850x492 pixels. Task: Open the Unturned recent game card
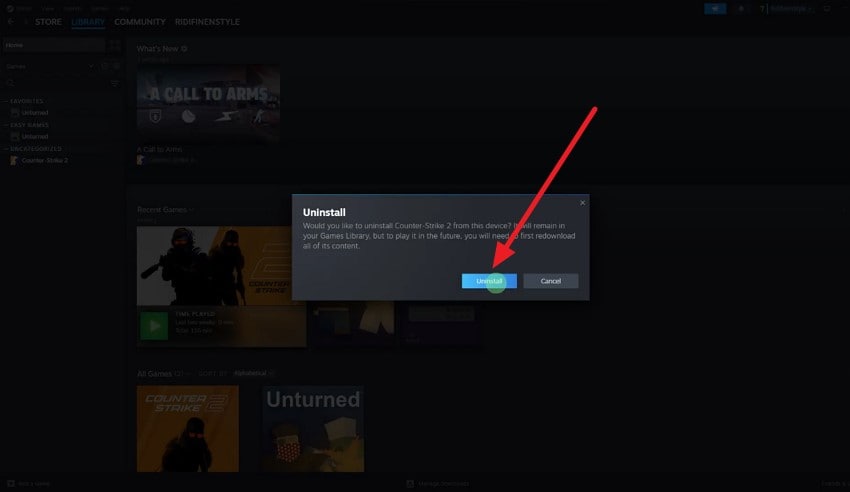[x=353, y=323]
